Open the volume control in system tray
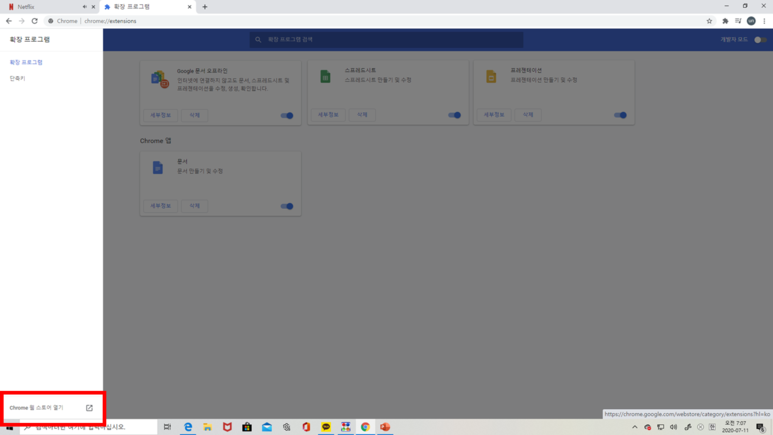The image size is (773, 435). tap(673, 427)
